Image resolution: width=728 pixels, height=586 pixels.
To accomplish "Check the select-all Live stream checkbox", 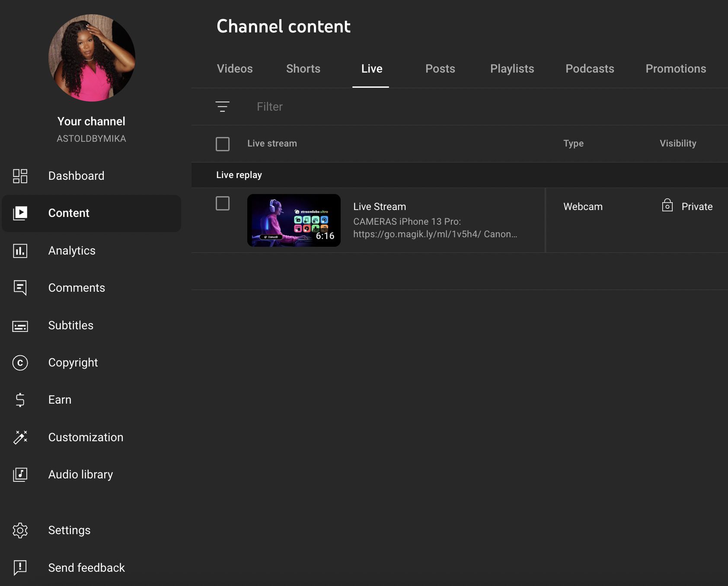I will point(223,144).
